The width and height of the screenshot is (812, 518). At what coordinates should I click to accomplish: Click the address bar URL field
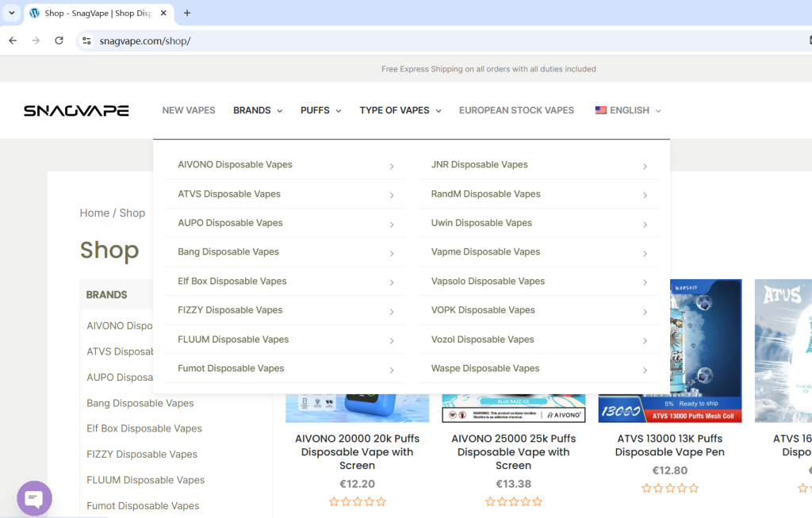click(446, 40)
